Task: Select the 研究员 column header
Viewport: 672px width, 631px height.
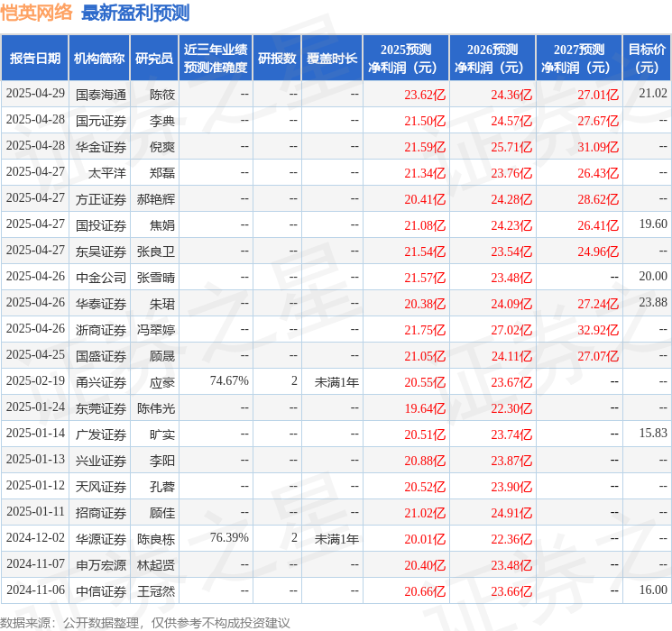Action: click(154, 59)
